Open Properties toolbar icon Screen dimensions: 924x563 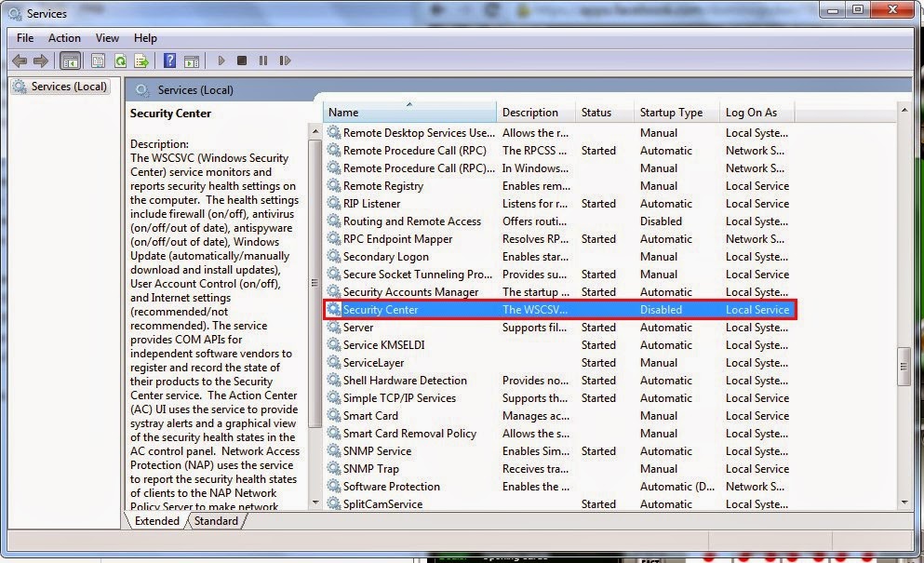point(98,60)
